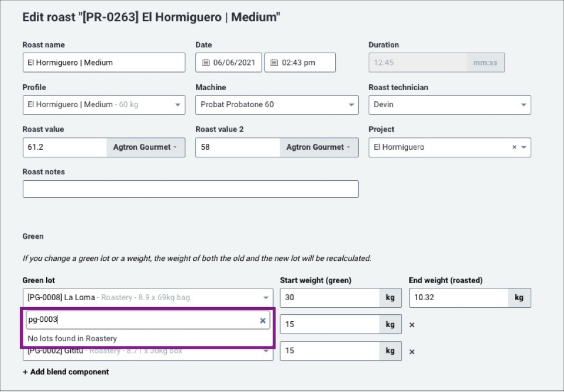
Task: Open the Profile dropdown
Action: tap(104, 105)
